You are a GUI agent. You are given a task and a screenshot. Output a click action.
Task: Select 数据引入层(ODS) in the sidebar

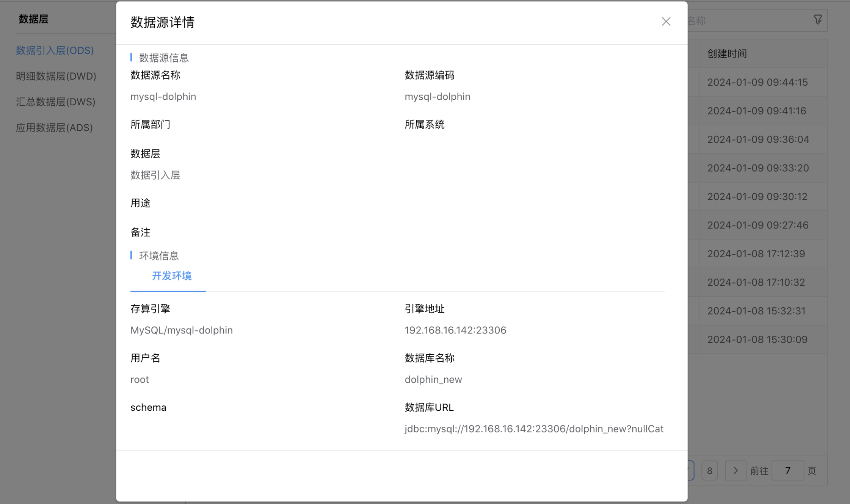(55, 50)
